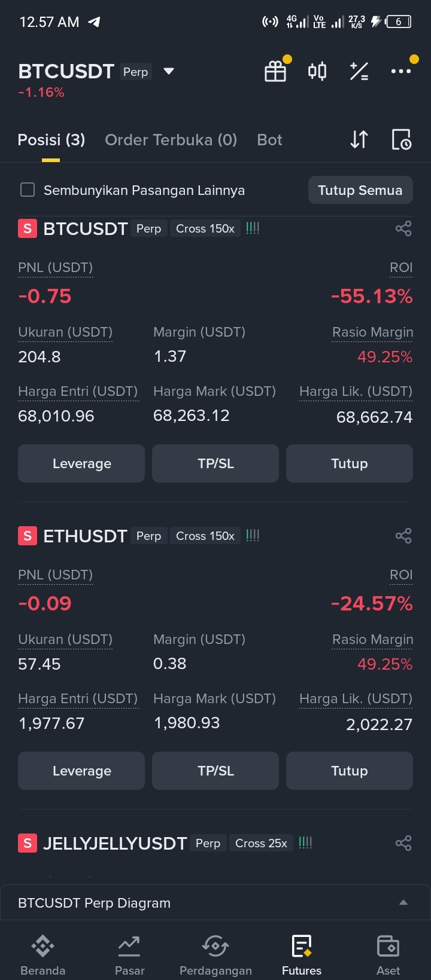This screenshot has width=431, height=980.
Task: Open Cross 150x margin mode on BTCUSDT
Action: coord(205,228)
